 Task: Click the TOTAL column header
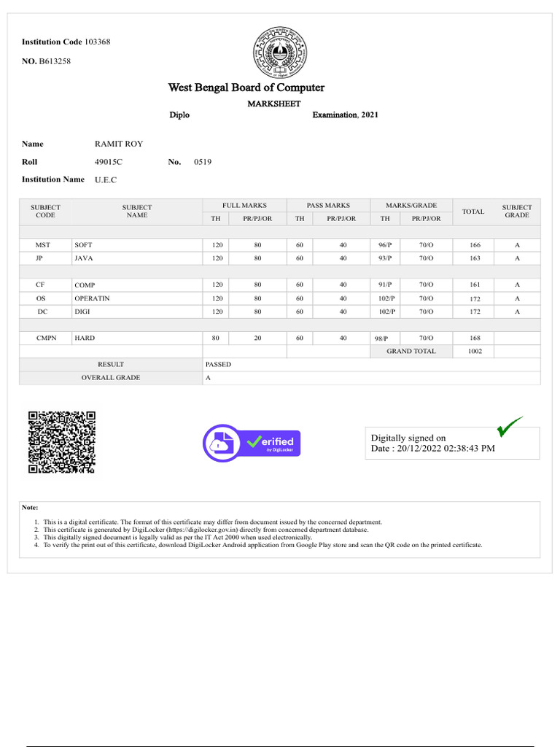pos(473,212)
